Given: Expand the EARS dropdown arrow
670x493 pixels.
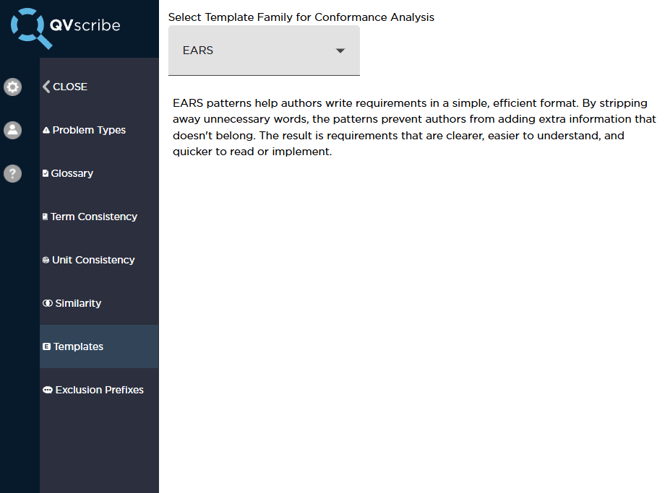Looking at the screenshot, I should coord(340,51).
